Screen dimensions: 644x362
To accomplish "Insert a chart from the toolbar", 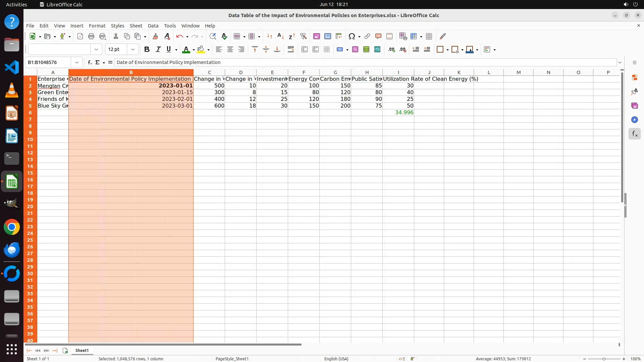I will 327,36.
